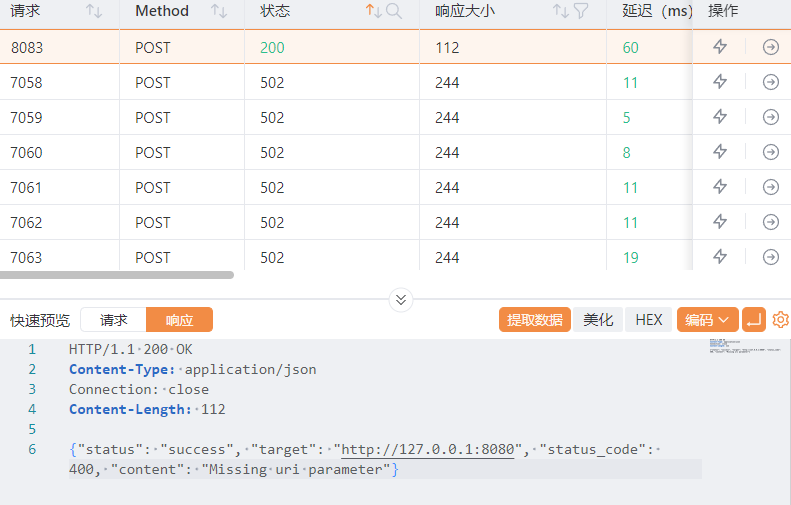
Task: Click latency value 60
Action: coord(631,47)
